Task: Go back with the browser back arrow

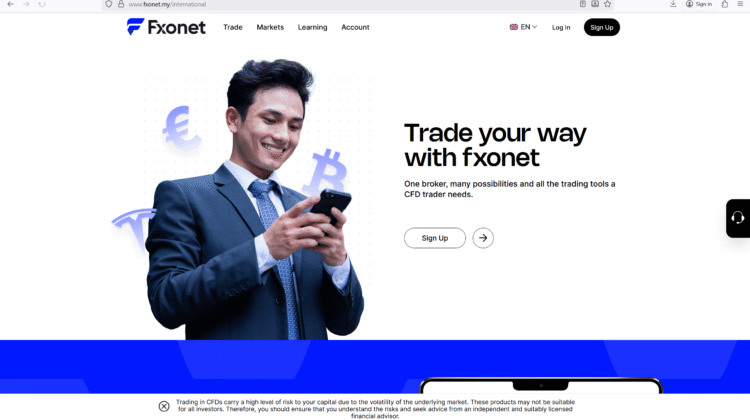Action: pyautogui.click(x=11, y=4)
